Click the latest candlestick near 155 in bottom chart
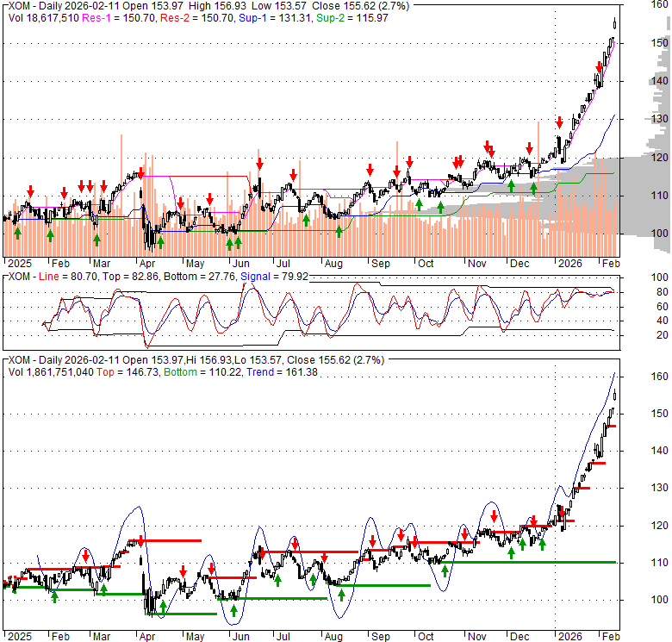 [x=615, y=395]
